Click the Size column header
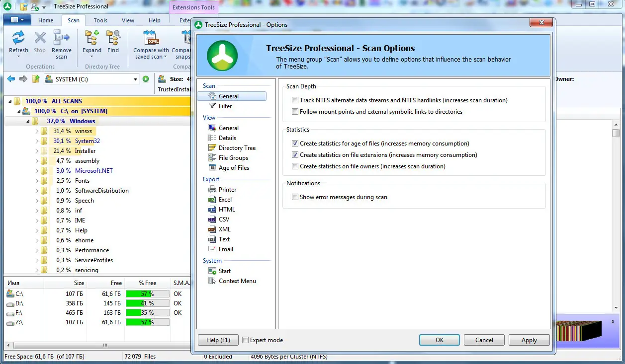 [65, 283]
